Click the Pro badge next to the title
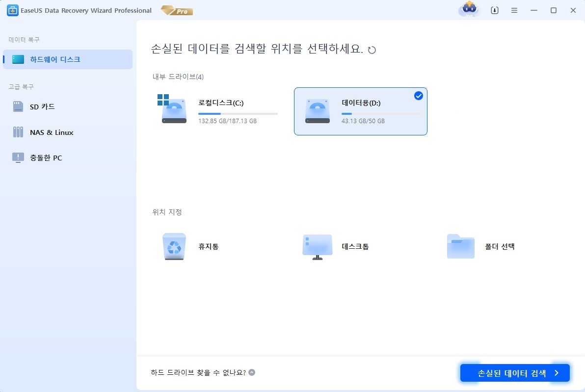585x392 pixels. 176,10
